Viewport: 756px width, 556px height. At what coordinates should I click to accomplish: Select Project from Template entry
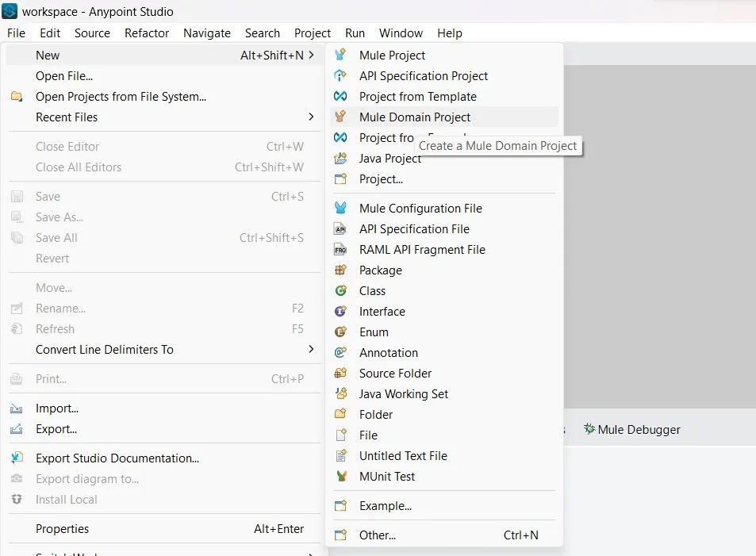[444, 97]
